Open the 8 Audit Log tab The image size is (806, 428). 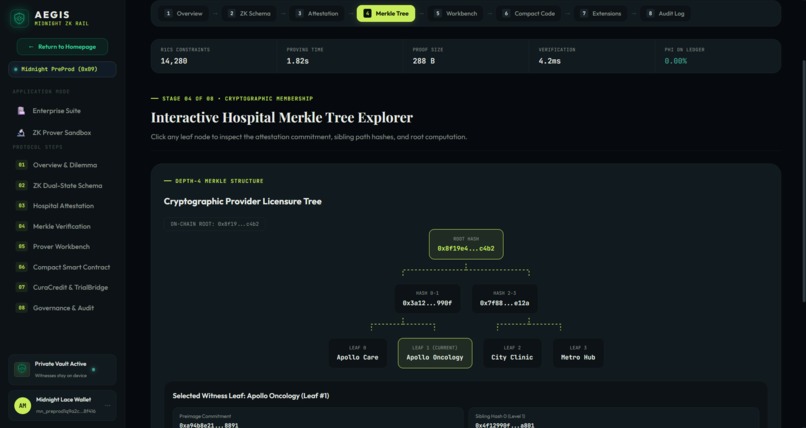click(666, 13)
